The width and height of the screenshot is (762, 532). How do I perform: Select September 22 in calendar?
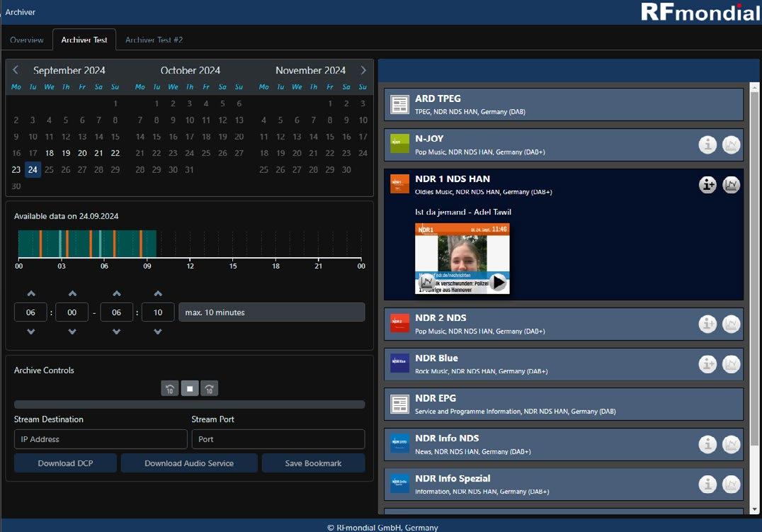[115, 153]
